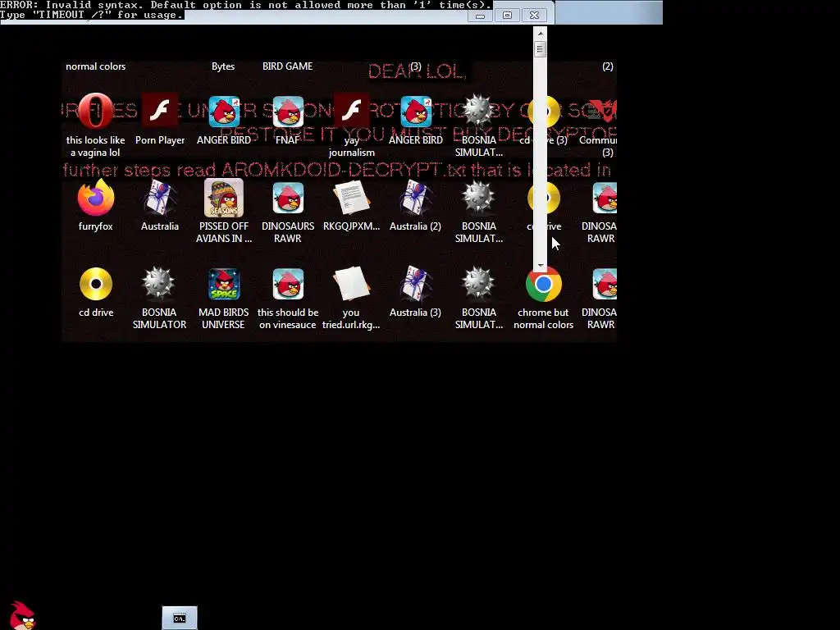840x630 pixels.
Task: Open the ANGER BIRD icon beside Porn Player
Action: tap(224, 112)
